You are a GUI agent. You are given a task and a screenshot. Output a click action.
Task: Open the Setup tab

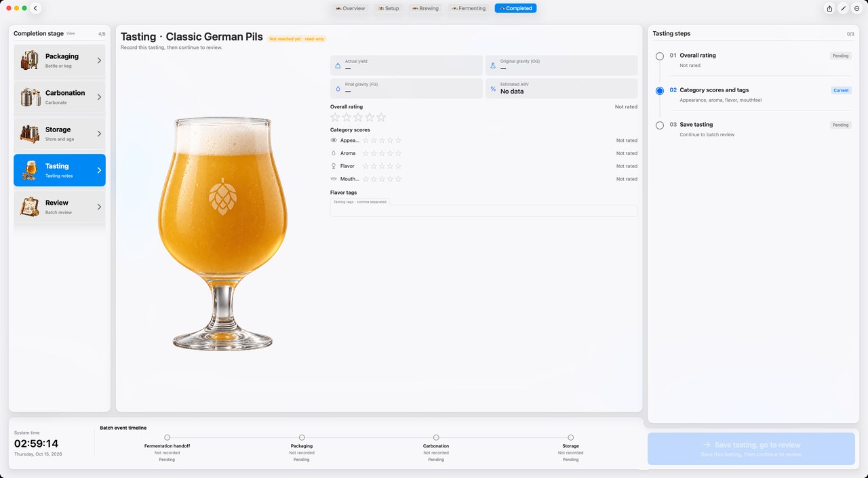[389, 8]
